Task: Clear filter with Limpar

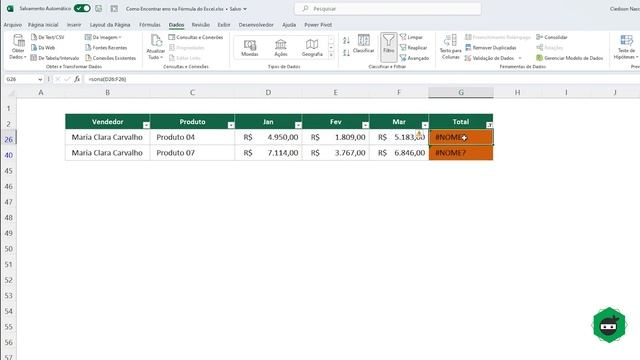Action: click(411, 37)
